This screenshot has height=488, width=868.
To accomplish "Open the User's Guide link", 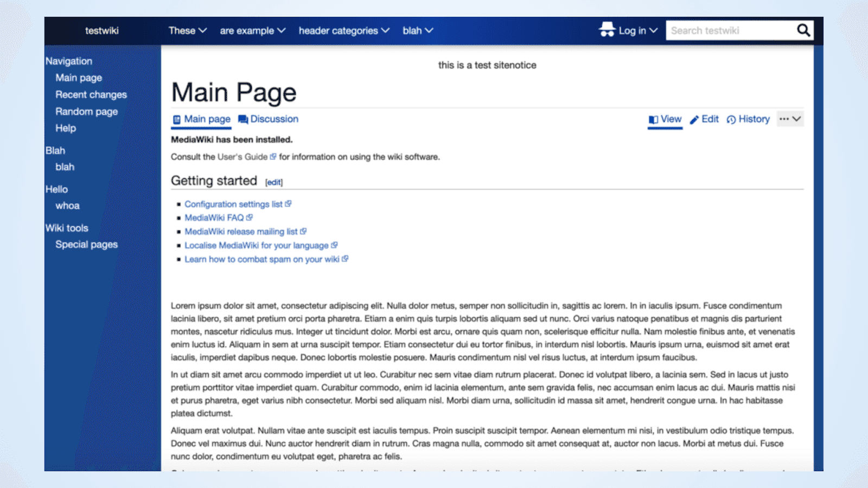I will (242, 157).
